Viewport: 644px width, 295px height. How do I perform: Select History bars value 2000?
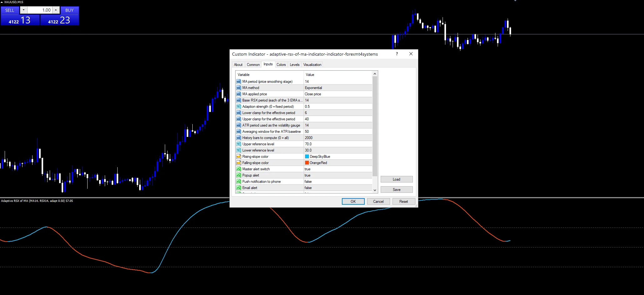click(338, 138)
